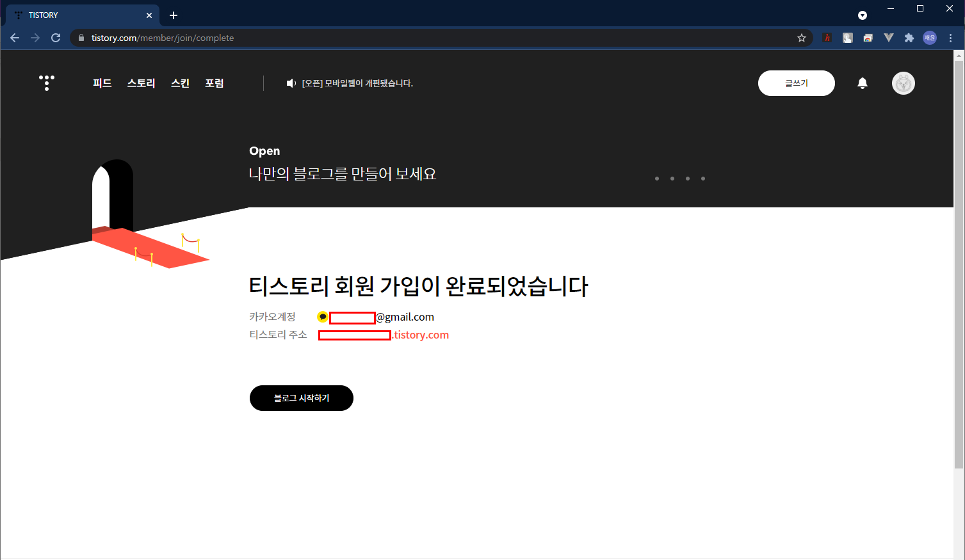Open a new browser tab
The width and height of the screenshot is (965, 560).
[174, 15]
